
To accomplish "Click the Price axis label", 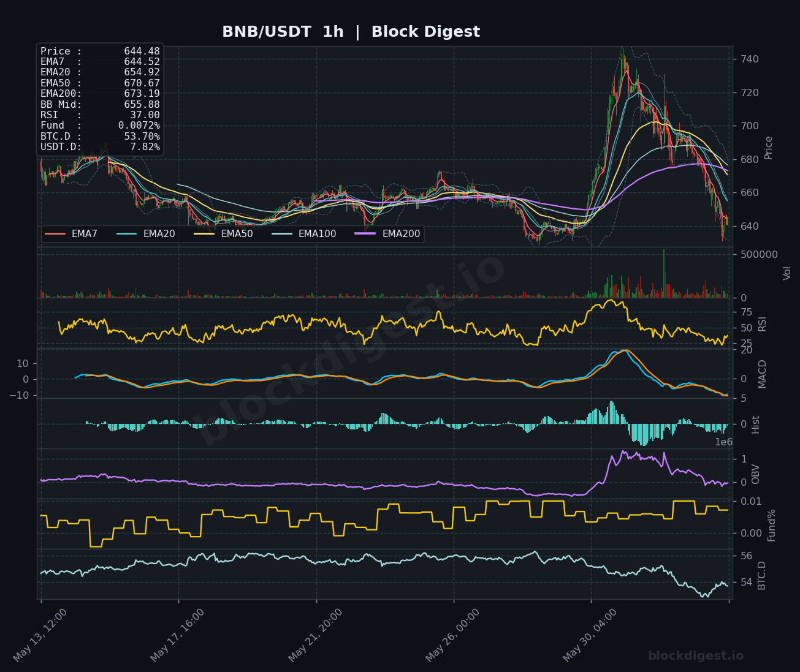I will tap(769, 148).
